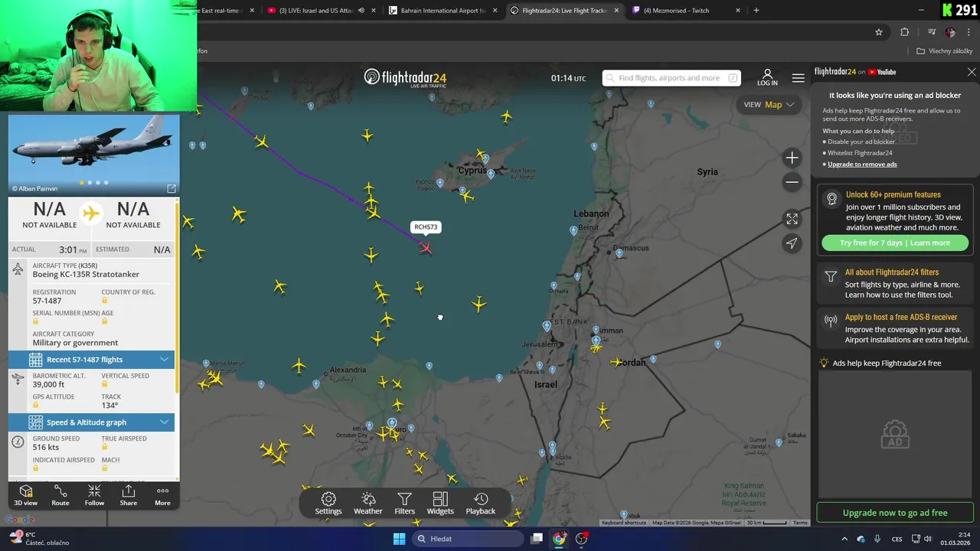Click Upgrade now to go ad free
980x551 pixels.
click(895, 513)
